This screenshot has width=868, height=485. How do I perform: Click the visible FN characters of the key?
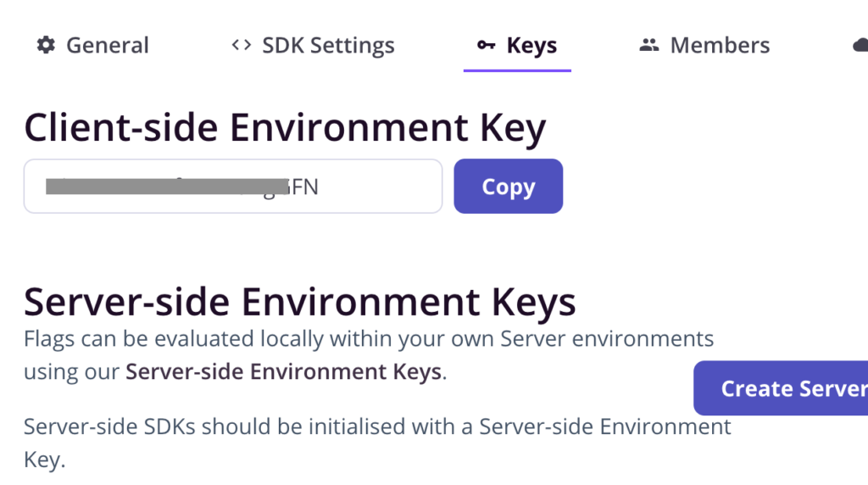303,187
